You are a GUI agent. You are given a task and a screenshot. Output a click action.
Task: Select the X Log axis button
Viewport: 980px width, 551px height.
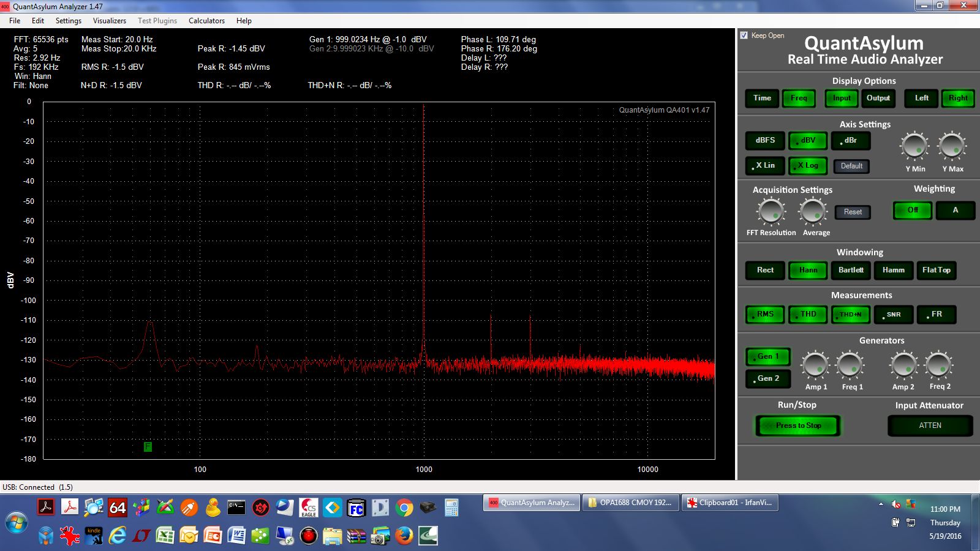[x=808, y=165]
